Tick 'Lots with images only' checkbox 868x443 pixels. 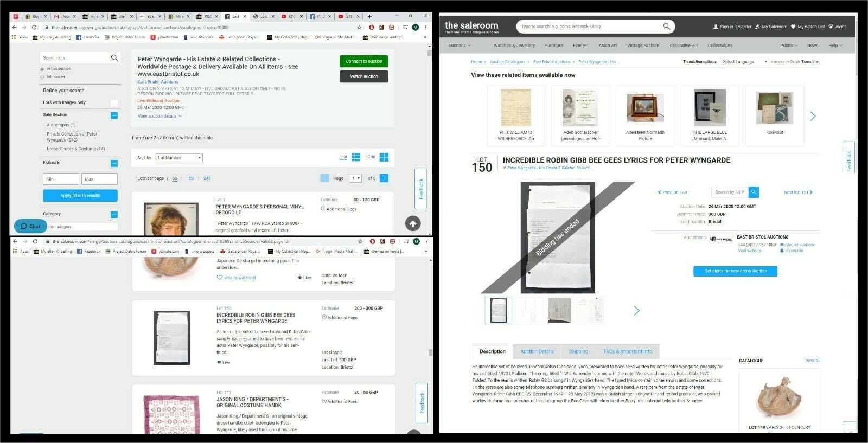[x=114, y=102]
